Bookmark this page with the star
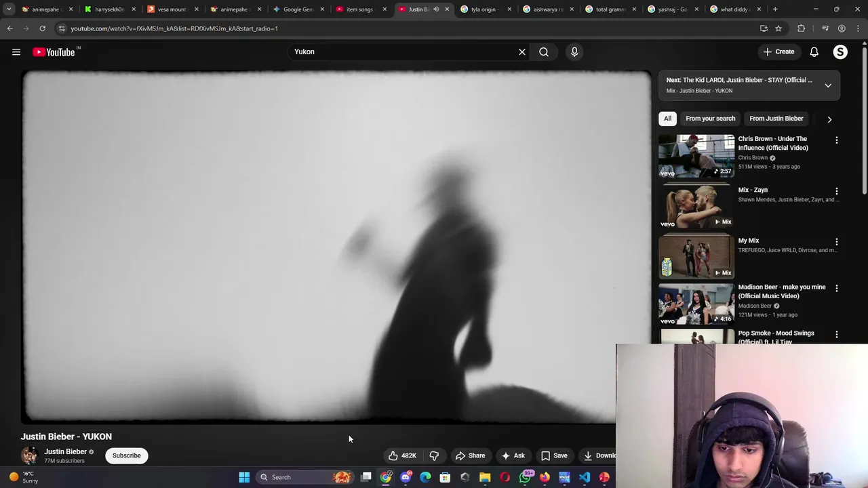The image size is (868, 488). pyautogui.click(x=778, y=28)
